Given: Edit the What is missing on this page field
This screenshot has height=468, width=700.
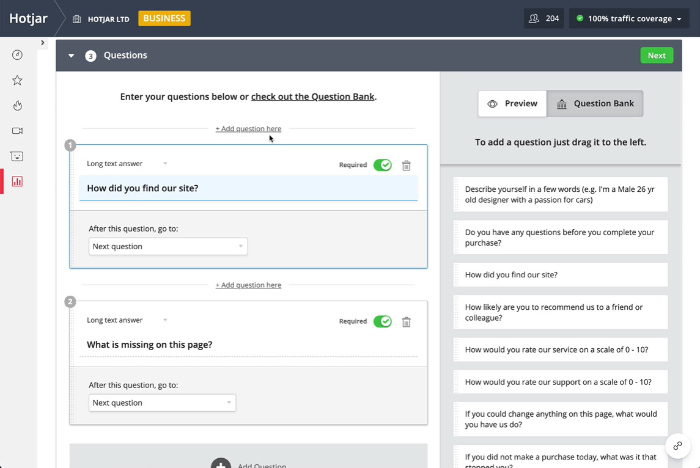Looking at the screenshot, I should tap(248, 344).
